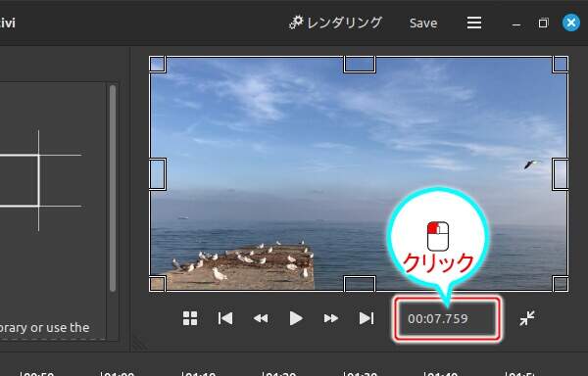Click the top-center viewer resize handle
588x376 pixels.
[x=360, y=65]
